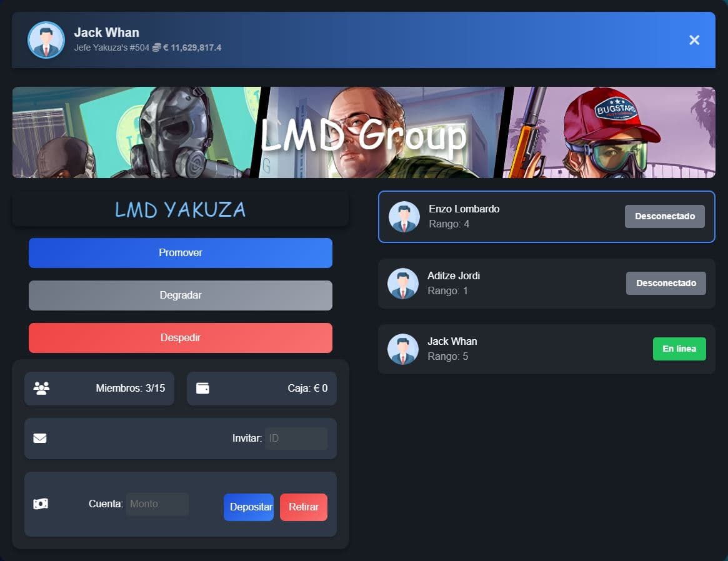The height and width of the screenshot is (561, 728).
Task: Click the '€ 11,629,817.4' balance text
Action: pos(192,48)
